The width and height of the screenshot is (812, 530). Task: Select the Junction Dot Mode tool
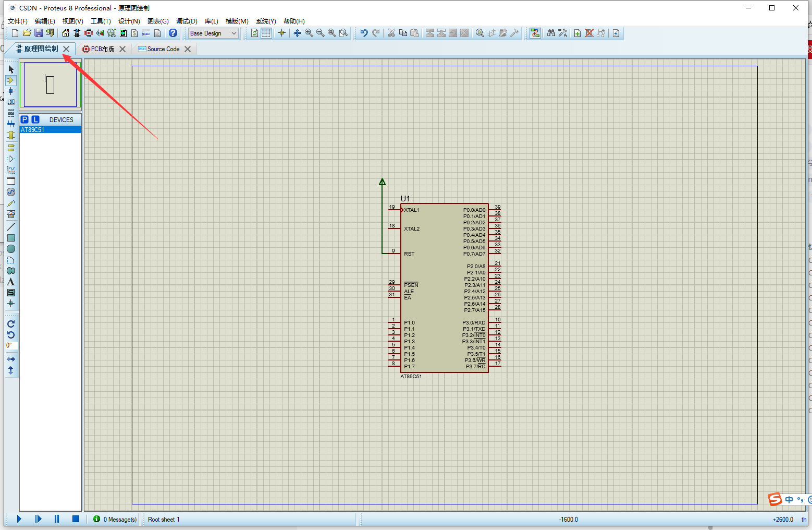tap(11, 91)
